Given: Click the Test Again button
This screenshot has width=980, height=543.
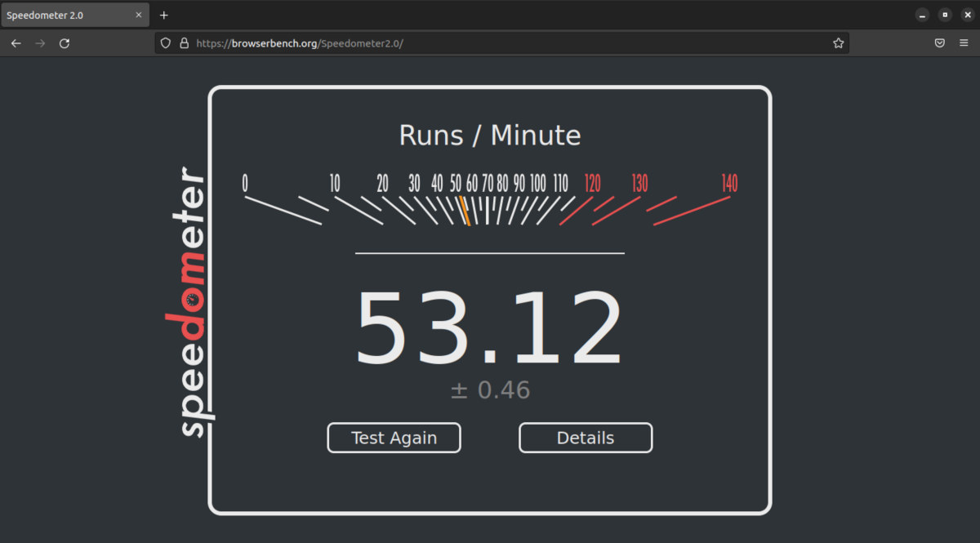Looking at the screenshot, I should pyautogui.click(x=394, y=438).
